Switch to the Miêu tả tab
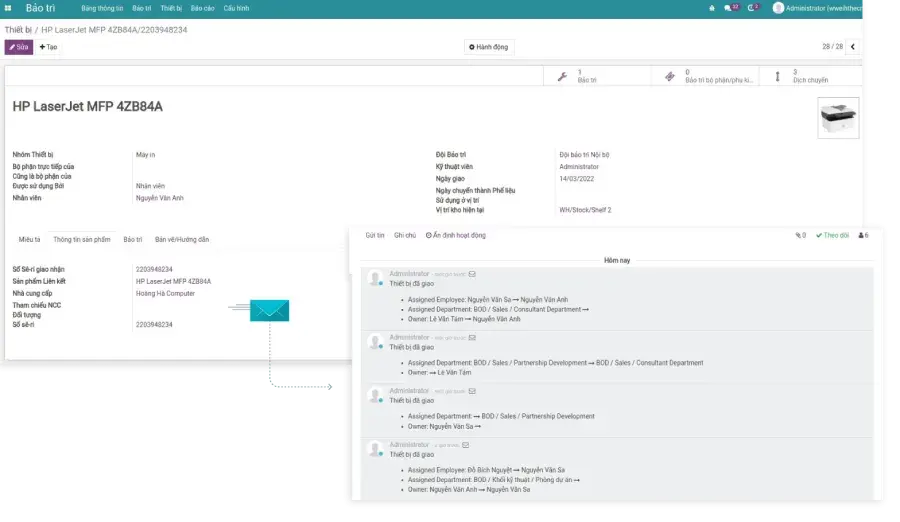Screen dimensions: 900x522 (30, 240)
